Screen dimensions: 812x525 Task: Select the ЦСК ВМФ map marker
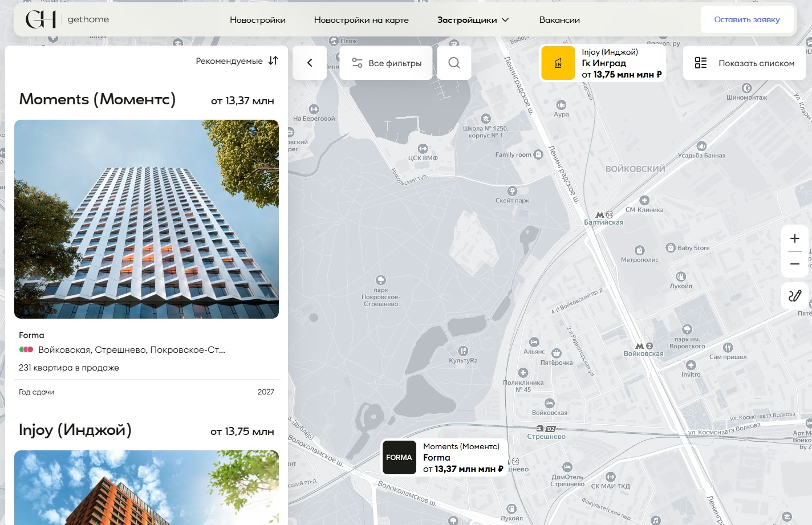point(423,149)
